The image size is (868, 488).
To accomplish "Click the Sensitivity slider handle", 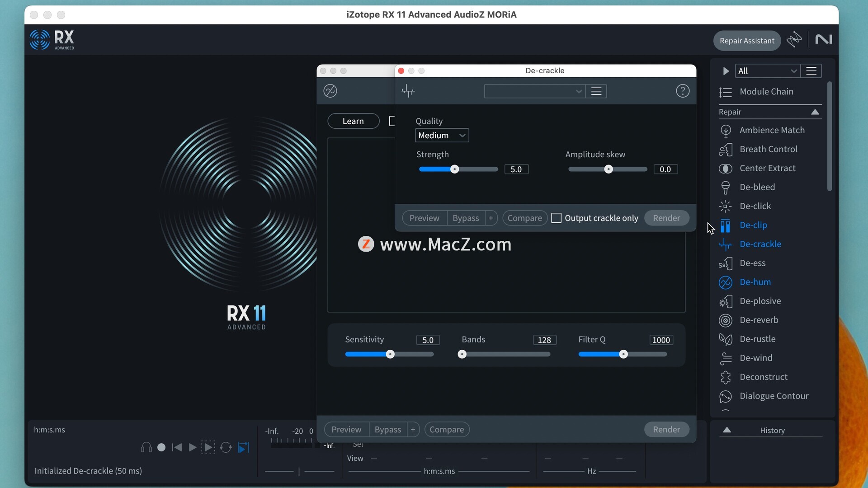I will 390,355.
